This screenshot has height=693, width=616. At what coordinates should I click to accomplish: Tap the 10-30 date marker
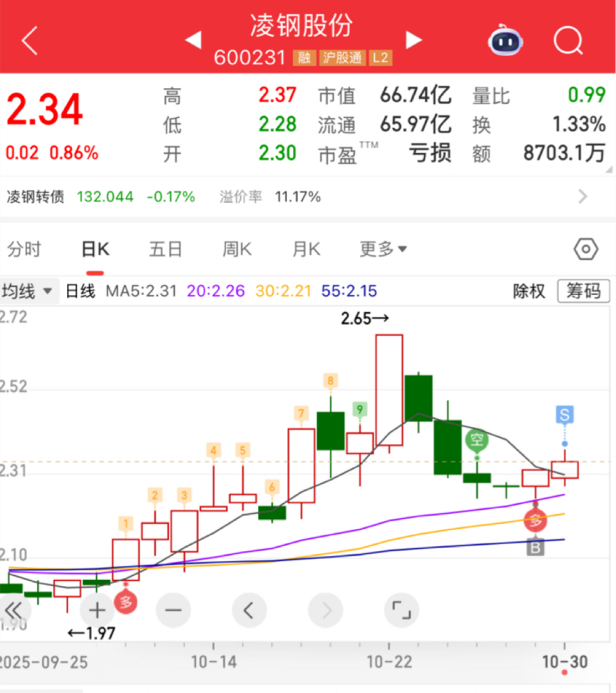coord(565,662)
